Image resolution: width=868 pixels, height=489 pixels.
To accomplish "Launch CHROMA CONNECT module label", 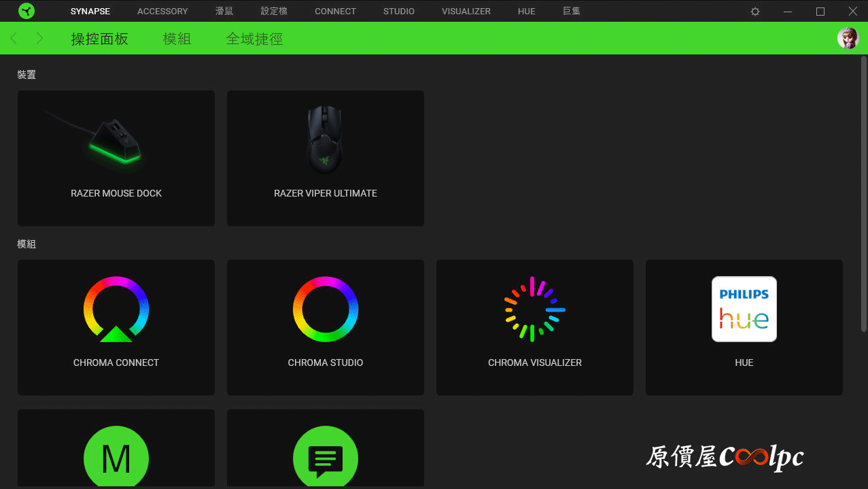I will coord(116,362).
